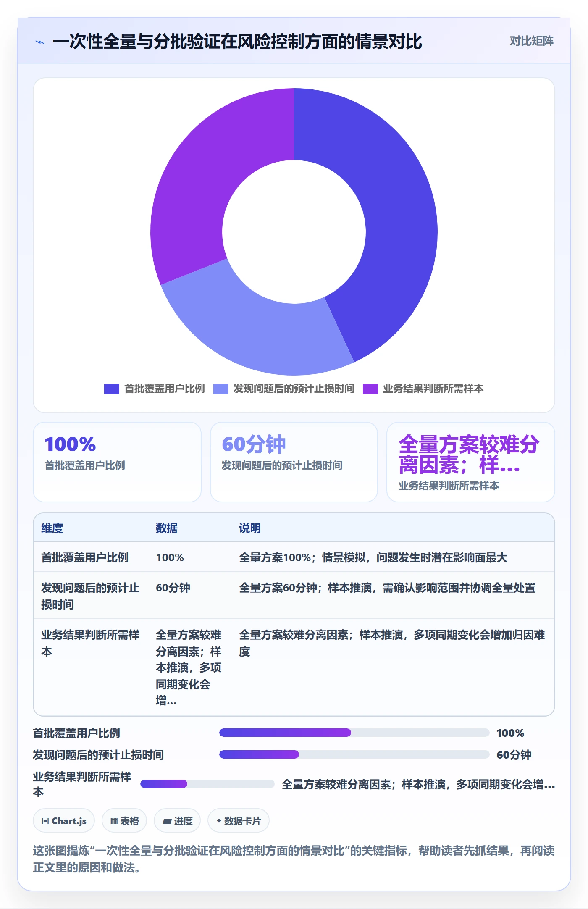Image resolution: width=588 pixels, height=909 pixels.
Task: Click description ending with 增加归因难度
Action: (x=392, y=643)
